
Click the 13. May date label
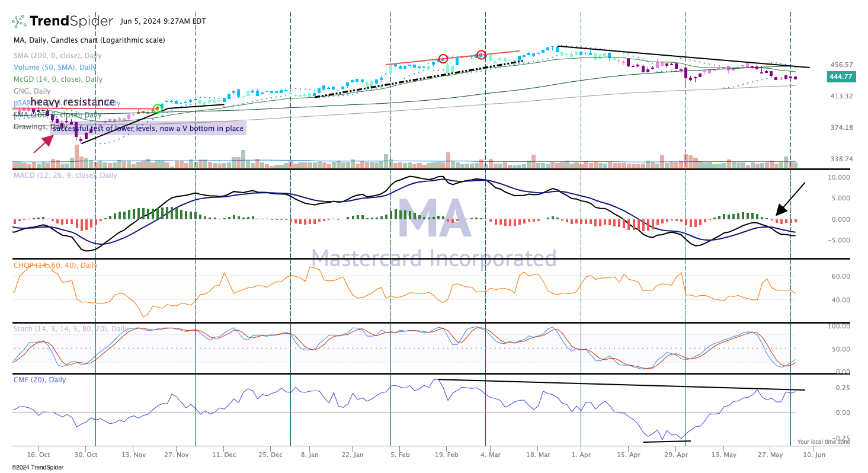tap(725, 455)
